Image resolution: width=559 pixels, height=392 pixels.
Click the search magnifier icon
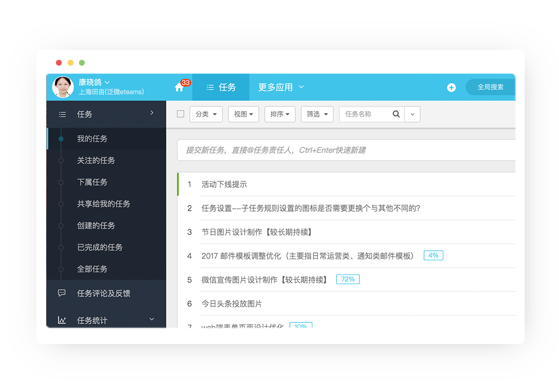point(396,114)
